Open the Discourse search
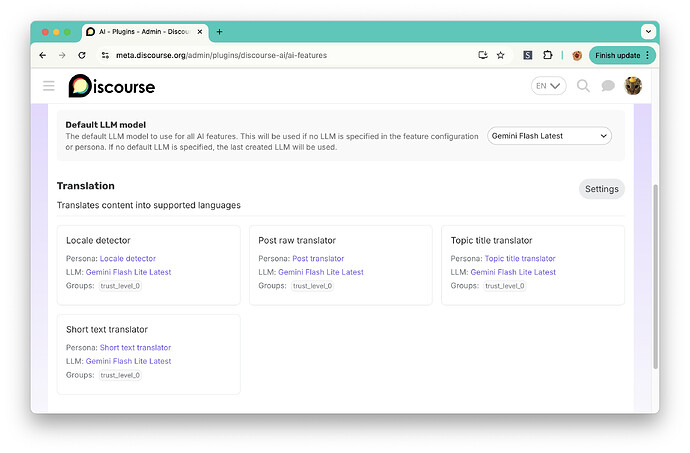Screen dimensions: 690x453 [x=583, y=86]
